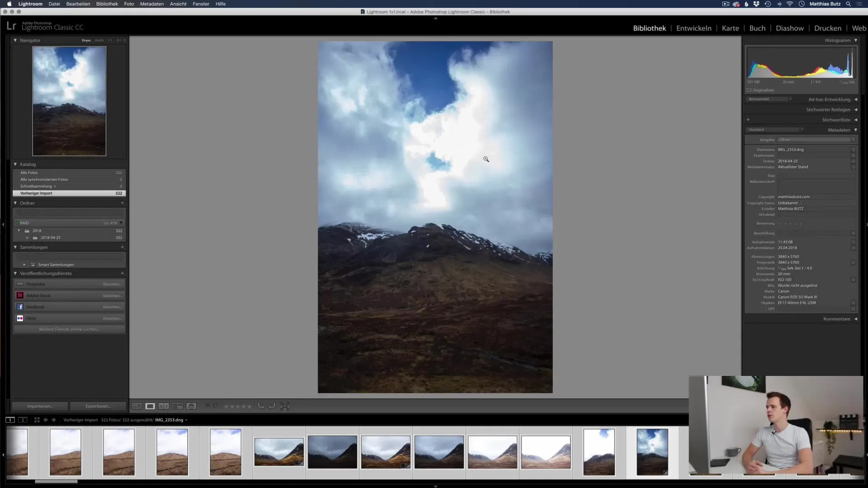868x488 pixels.
Task: Switch to Grid view in toolbar
Action: coord(137,406)
